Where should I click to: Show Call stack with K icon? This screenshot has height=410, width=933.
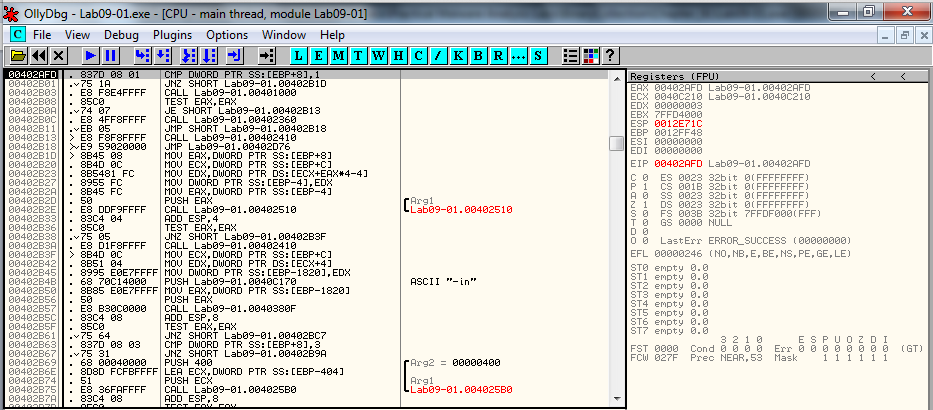(x=458, y=56)
